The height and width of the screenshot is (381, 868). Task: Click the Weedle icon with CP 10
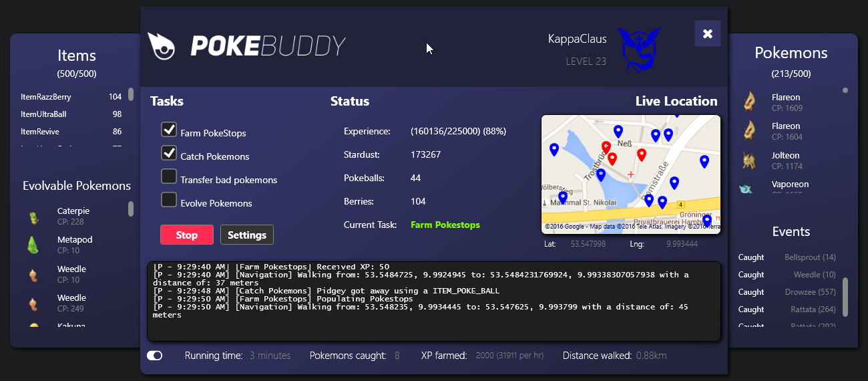point(33,275)
